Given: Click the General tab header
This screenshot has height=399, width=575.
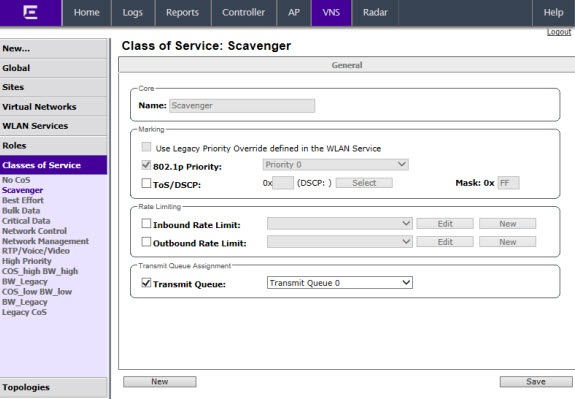Looking at the screenshot, I should coord(347,65).
